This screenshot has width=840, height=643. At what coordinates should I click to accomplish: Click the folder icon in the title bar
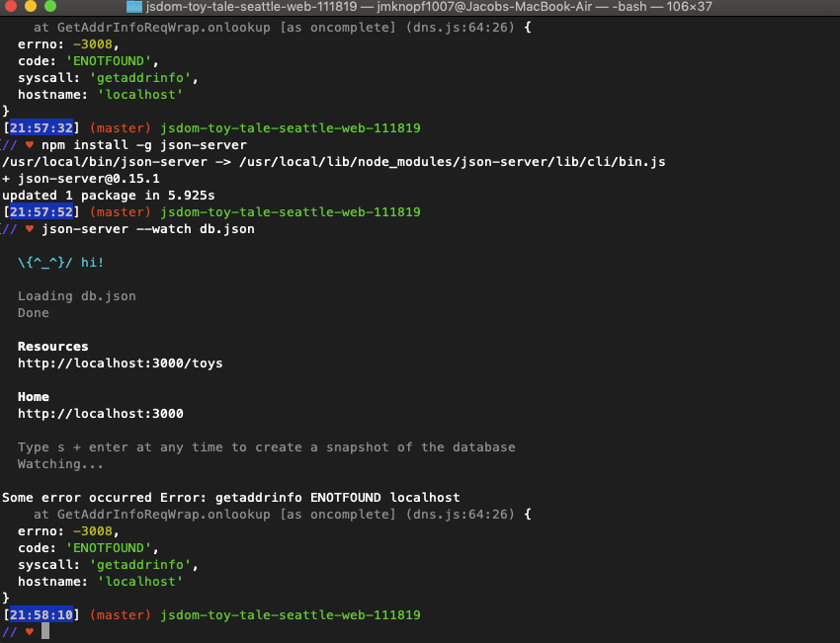[x=134, y=7]
